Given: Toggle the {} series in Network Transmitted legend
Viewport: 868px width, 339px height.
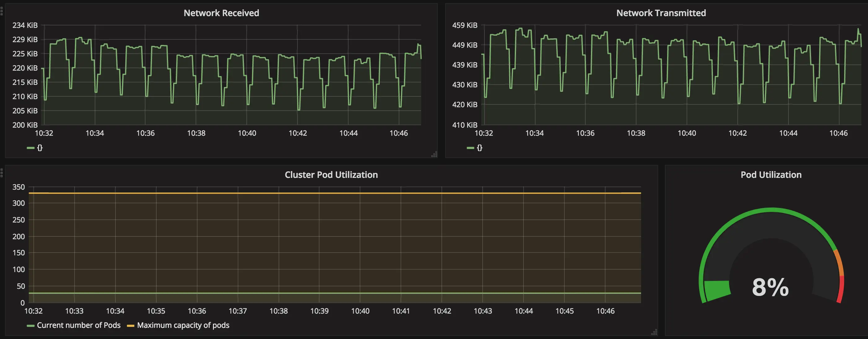Looking at the screenshot, I should (480, 148).
